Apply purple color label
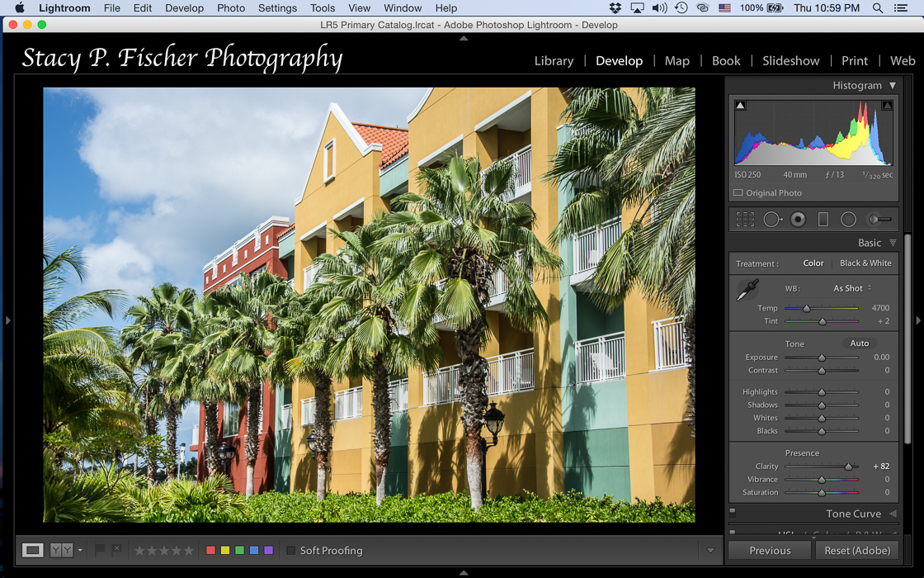The width and height of the screenshot is (924, 578). (269, 550)
